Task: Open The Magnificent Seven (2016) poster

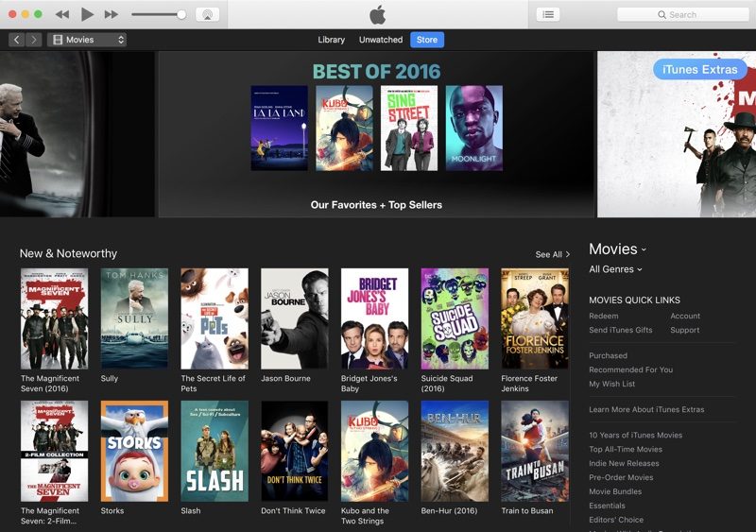Action: pos(55,318)
